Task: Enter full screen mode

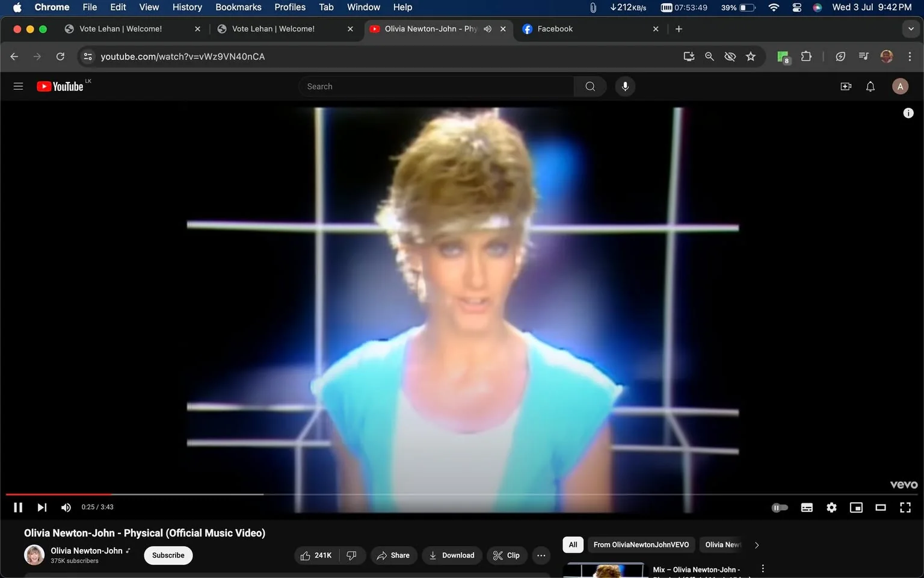Action: click(x=905, y=508)
